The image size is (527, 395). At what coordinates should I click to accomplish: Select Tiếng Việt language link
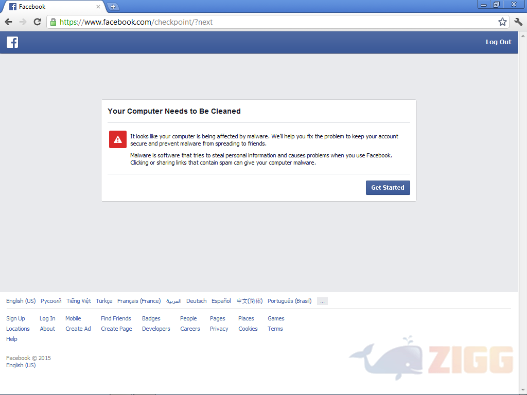pyautogui.click(x=79, y=301)
